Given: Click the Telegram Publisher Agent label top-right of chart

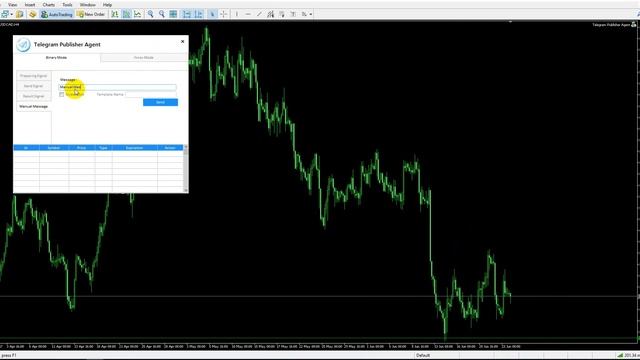Looking at the screenshot, I should click(x=611, y=25).
